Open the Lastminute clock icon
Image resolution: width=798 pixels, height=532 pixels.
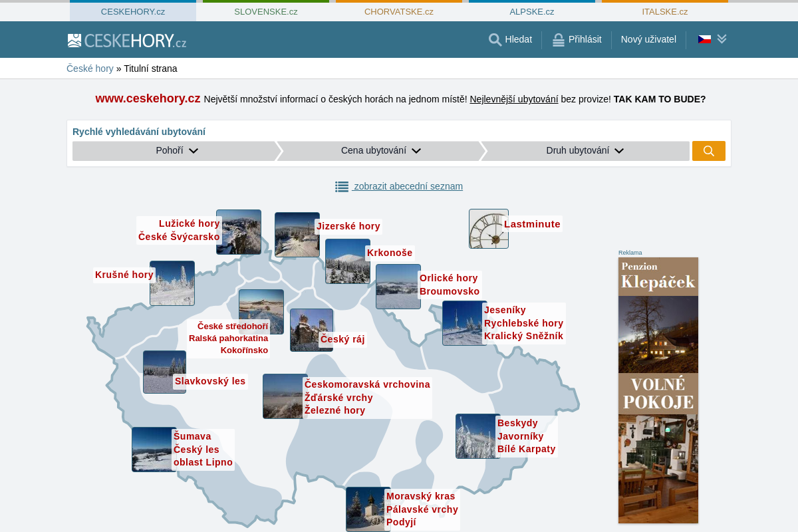[x=488, y=229]
